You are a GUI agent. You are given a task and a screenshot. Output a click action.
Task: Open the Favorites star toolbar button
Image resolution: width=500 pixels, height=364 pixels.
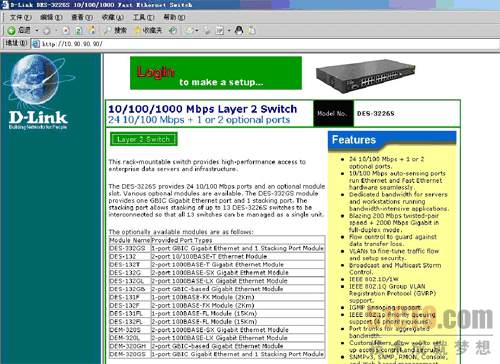tap(148, 31)
